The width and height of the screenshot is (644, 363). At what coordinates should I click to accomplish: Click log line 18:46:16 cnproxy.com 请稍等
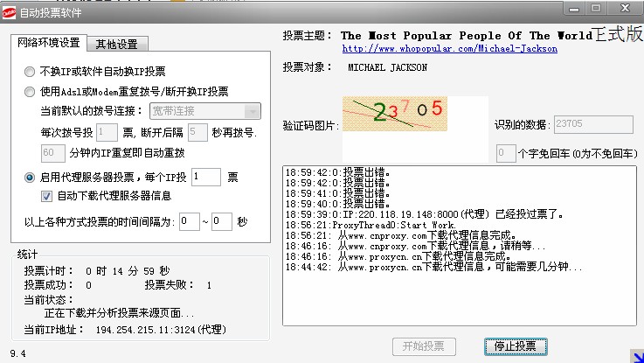pos(415,247)
